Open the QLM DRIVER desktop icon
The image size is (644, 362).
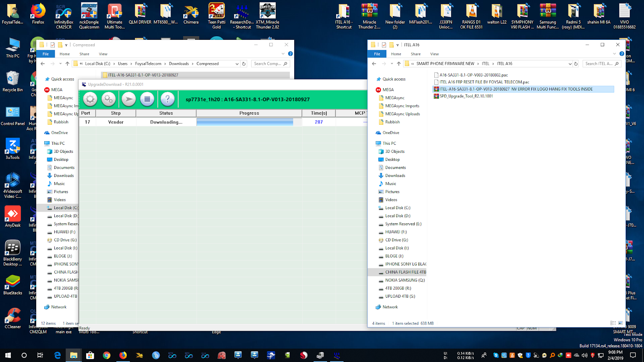pos(140,14)
